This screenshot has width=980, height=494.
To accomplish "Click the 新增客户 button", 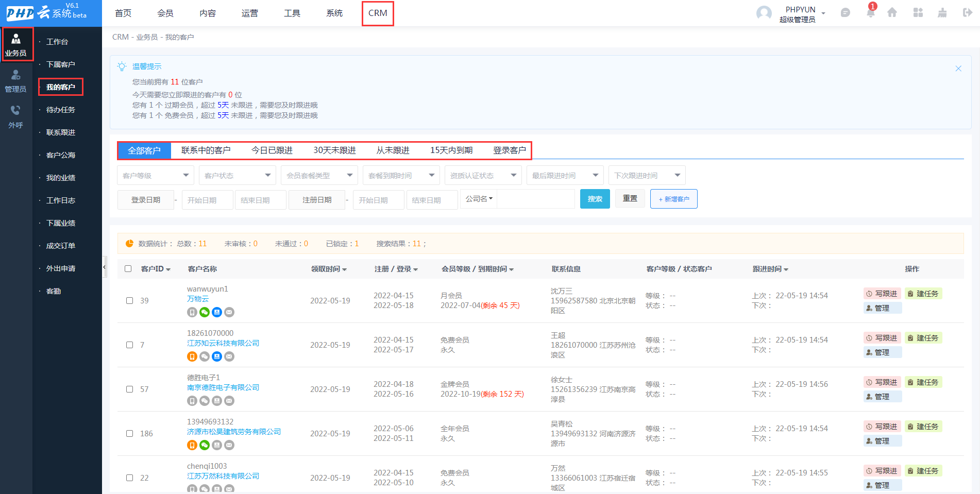I will pyautogui.click(x=674, y=199).
